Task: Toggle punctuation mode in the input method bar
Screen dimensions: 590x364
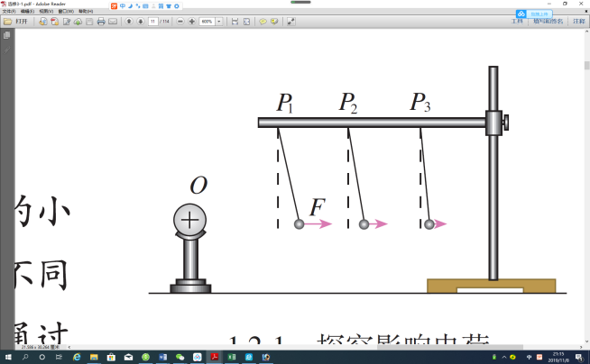Action: [138, 6]
